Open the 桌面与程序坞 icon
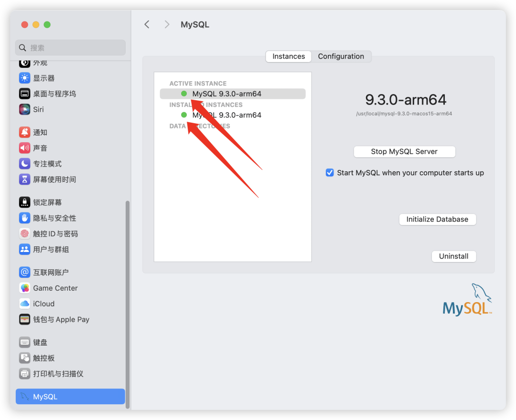 (x=25, y=94)
